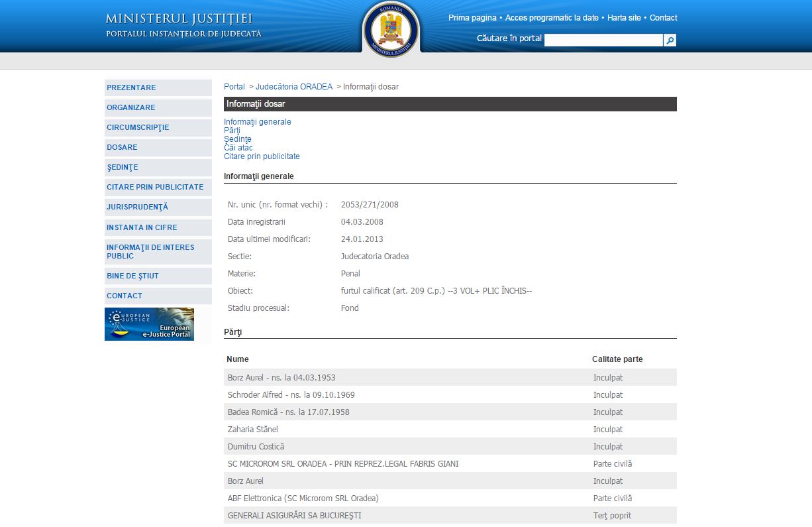
Task: Click the 'Penal' matter value
Action: [350, 274]
